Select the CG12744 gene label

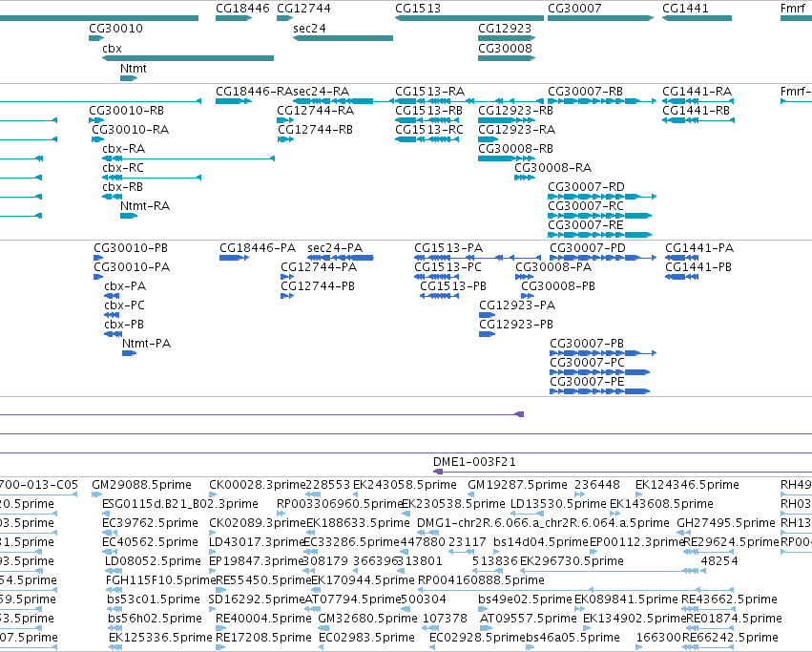303,9
